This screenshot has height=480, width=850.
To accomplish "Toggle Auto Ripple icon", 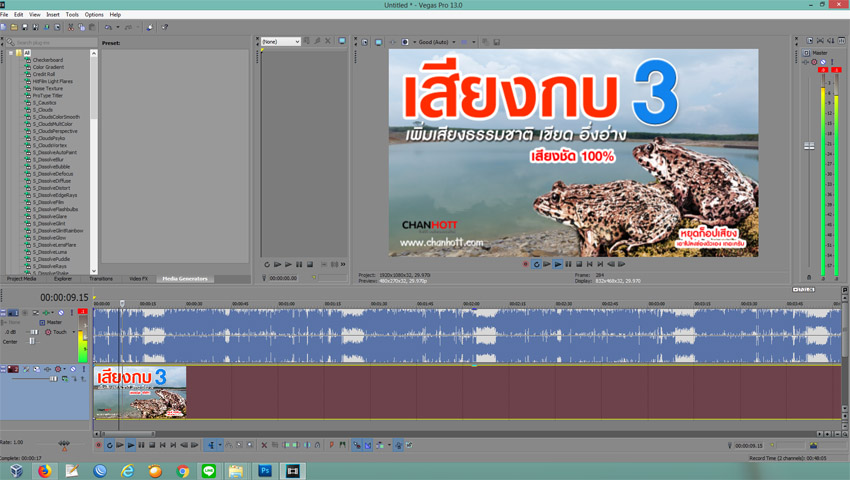I will click(380, 445).
